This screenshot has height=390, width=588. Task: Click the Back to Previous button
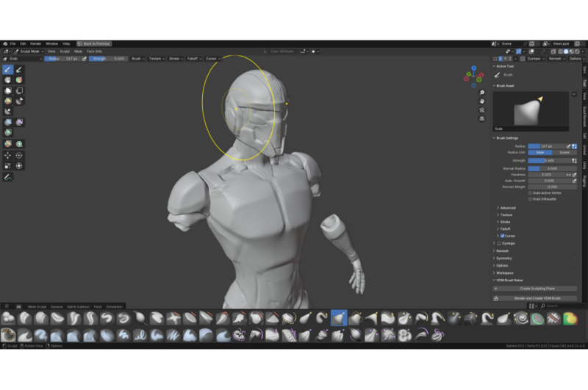[94, 43]
